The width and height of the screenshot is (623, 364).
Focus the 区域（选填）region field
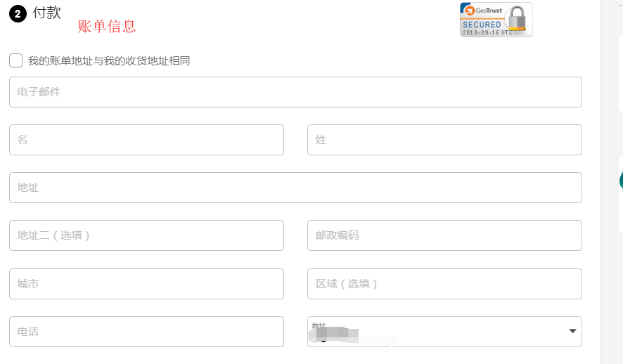pyautogui.click(x=444, y=284)
